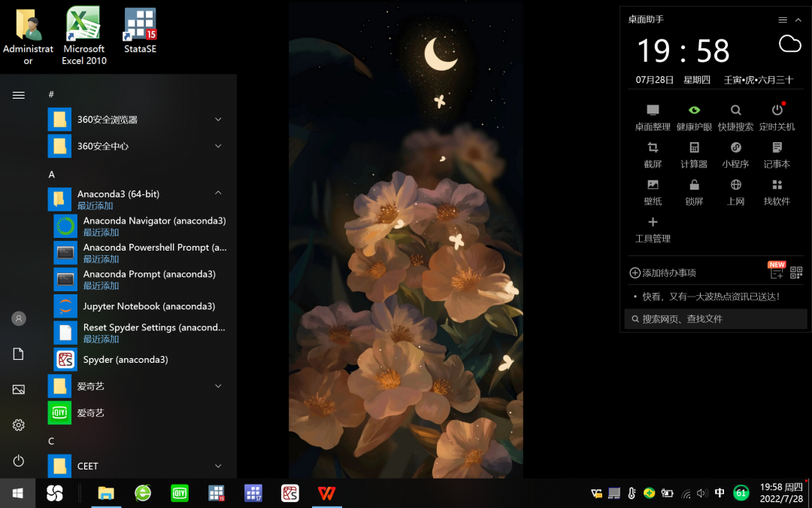Click 添加待办事项 to add a to-do
Viewport: 812px width, 508px height.
point(663,272)
